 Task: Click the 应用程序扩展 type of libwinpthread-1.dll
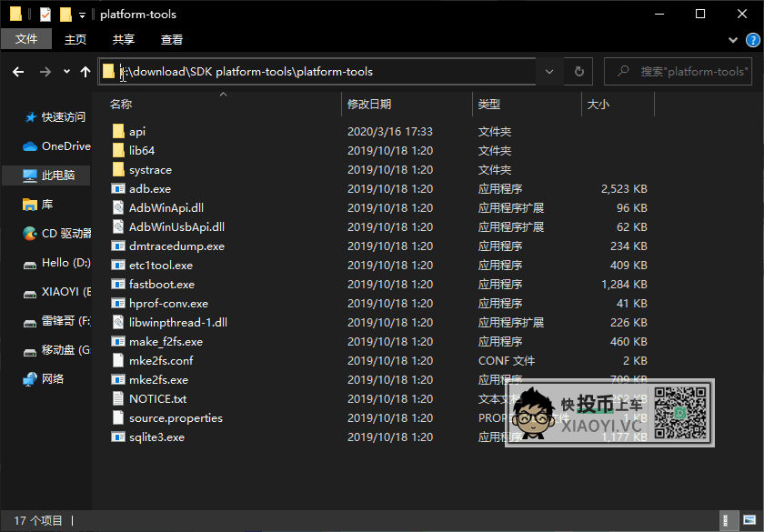(511, 323)
